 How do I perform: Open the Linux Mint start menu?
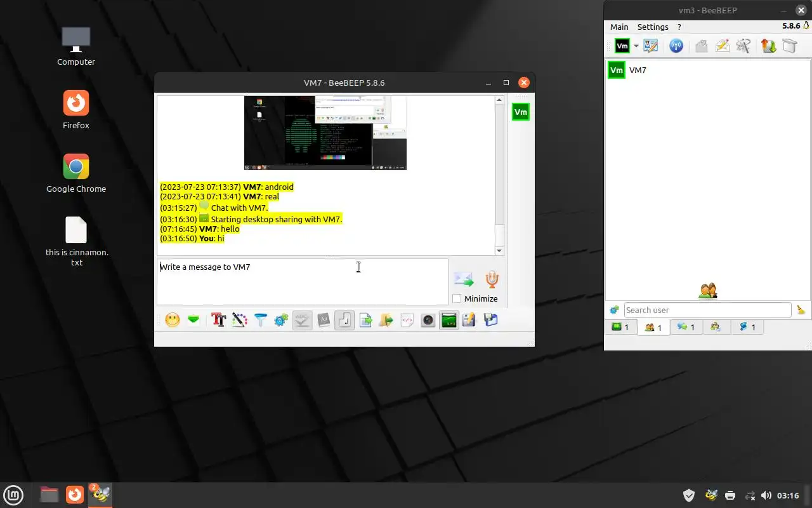[13, 495]
